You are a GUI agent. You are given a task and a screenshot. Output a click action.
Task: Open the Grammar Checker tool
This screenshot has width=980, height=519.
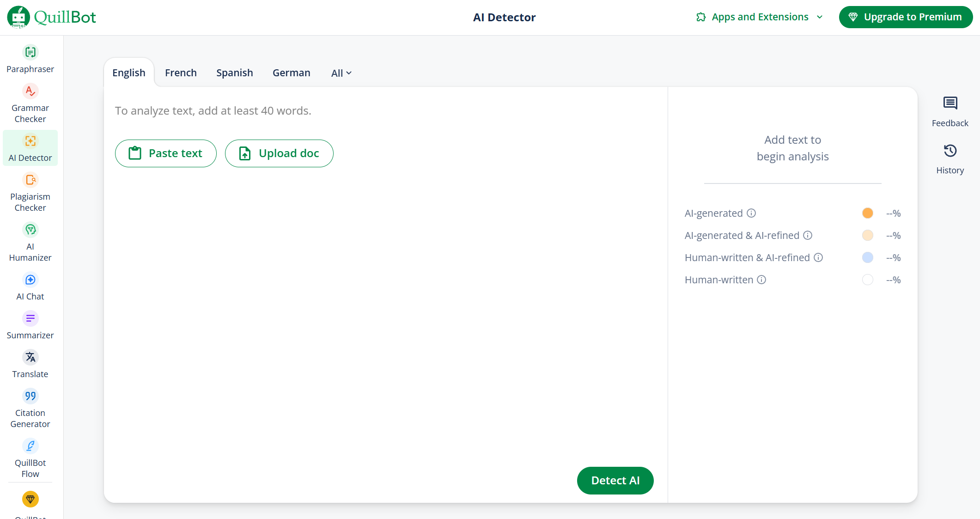[x=30, y=104]
